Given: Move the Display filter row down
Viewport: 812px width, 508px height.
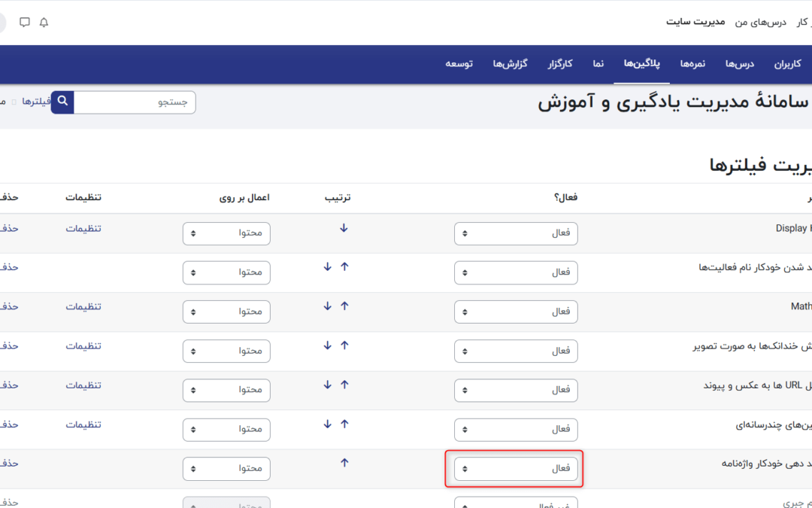Looking at the screenshot, I should [x=344, y=228].
